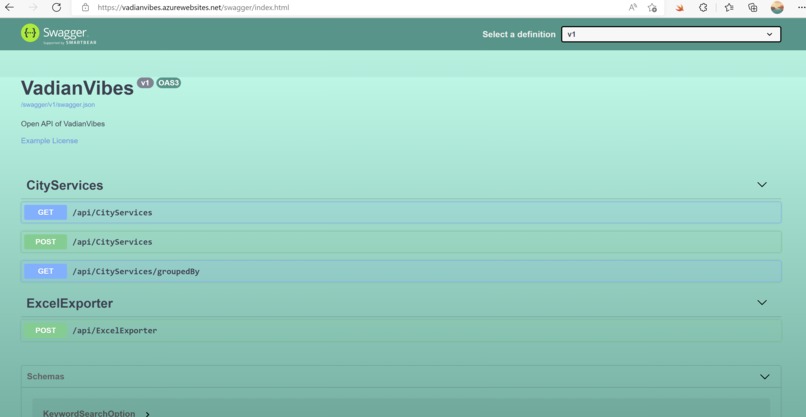Collapse the ExcelExporter section chevron

click(762, 302)
